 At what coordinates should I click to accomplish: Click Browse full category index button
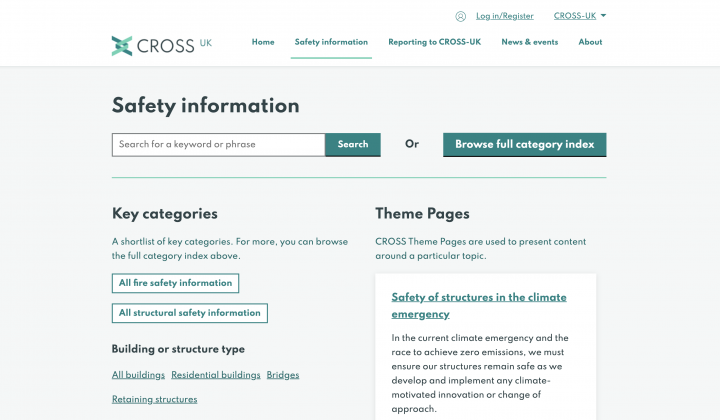tap(524, 145)
